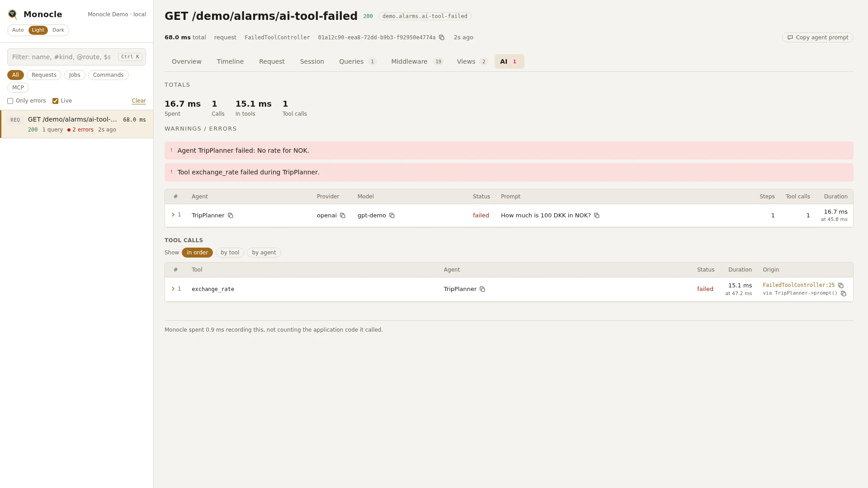
Task: Open the Timeline tab
Action: click(x=230, y=61)
